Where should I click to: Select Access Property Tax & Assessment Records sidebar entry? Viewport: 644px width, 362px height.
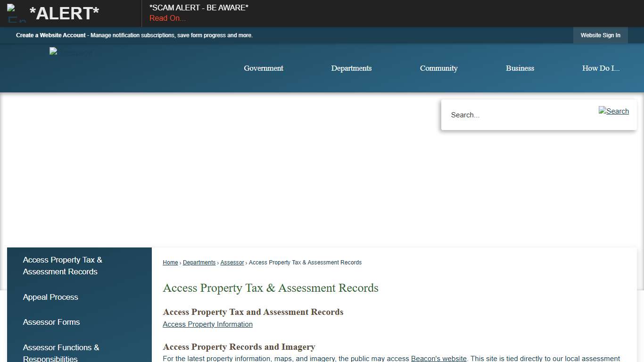(x=62, y=265)
